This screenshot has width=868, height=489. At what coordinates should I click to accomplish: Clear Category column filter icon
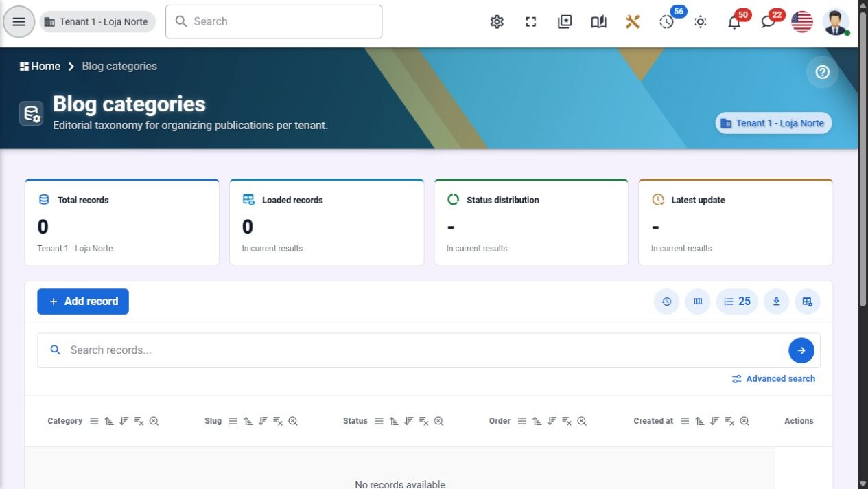[154, 421]
